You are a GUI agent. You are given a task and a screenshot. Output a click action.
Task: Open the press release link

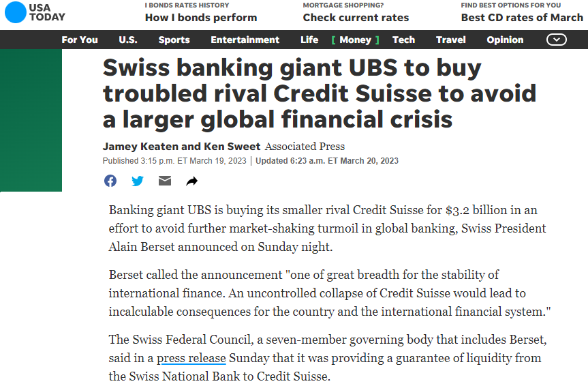click(x=191, y=358)
